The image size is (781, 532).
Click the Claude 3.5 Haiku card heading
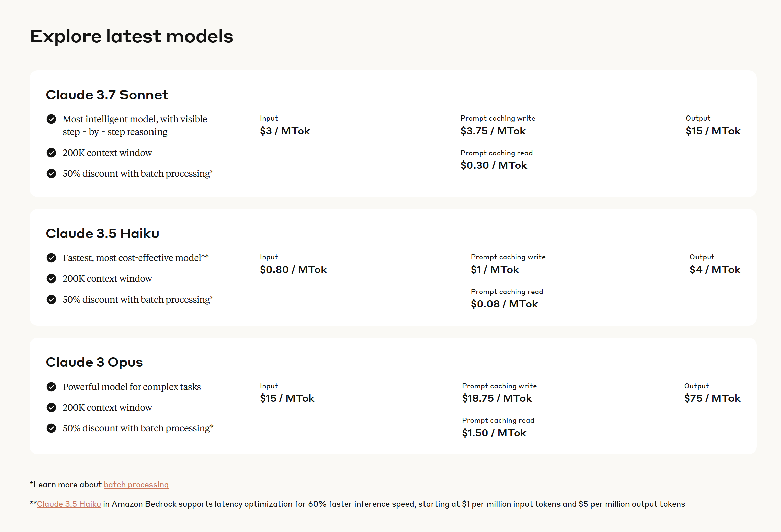tap(102, 234)
